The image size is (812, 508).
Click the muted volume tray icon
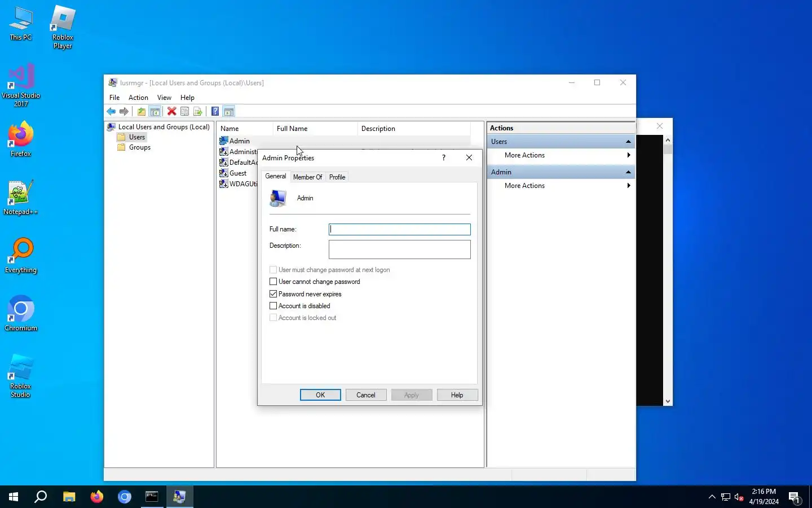739,497
